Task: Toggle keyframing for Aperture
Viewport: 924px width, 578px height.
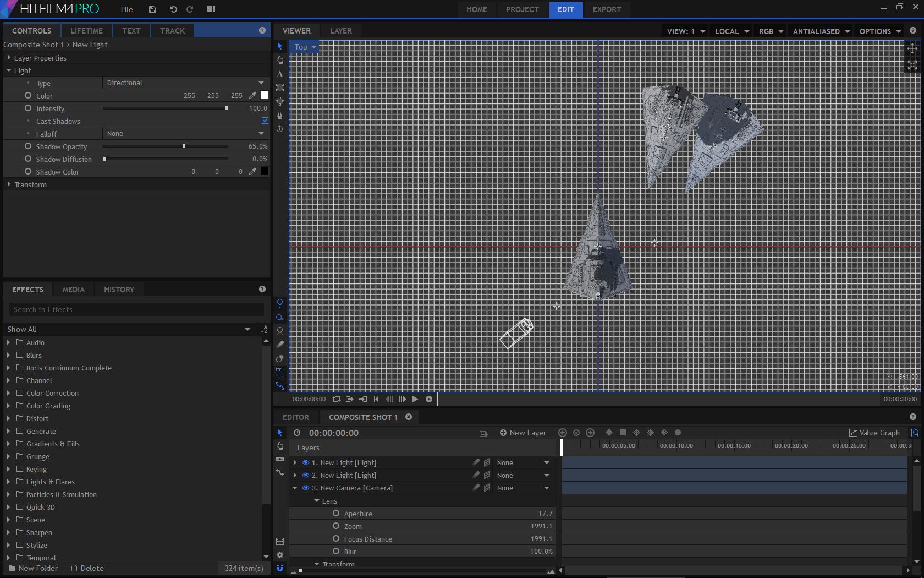Action: coord(336,514)
